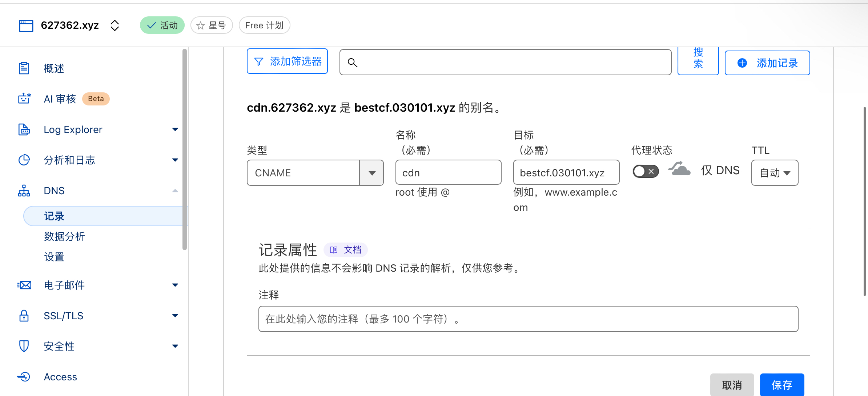868x396 pixels.
Task: Click the 取消 cancel button
Action: click(x=732, y=385)
